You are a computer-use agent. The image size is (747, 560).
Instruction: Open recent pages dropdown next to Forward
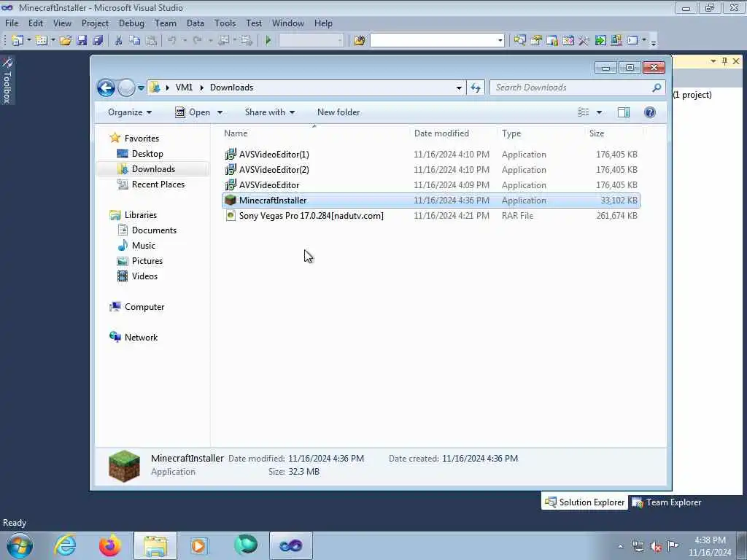141,88
